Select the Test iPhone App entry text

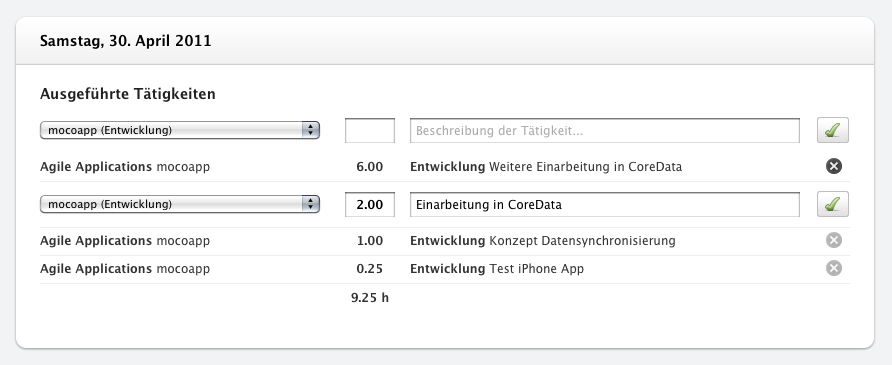pyautogui.click(x=536, y=269)
